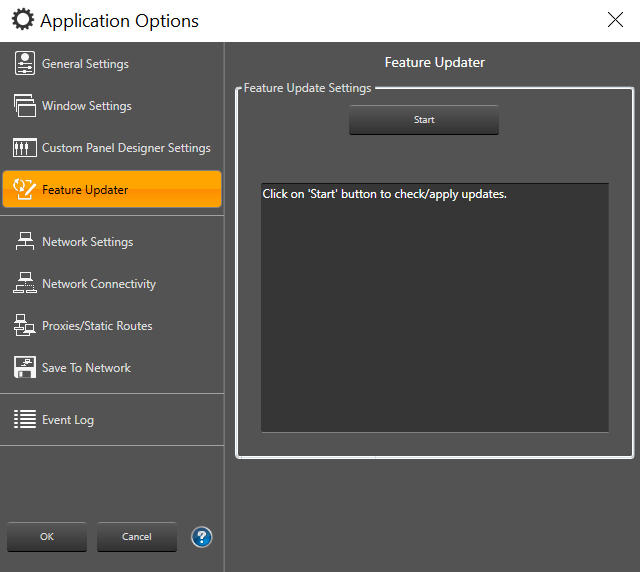Click the 'Feature Updater' page heading
This screenshot has height=572, width=640.
pyautogui.click(x=435, y=62)
